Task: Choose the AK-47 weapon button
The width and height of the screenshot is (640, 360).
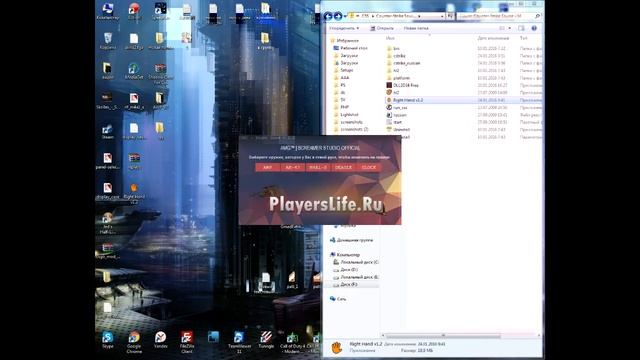Action: 293,167
